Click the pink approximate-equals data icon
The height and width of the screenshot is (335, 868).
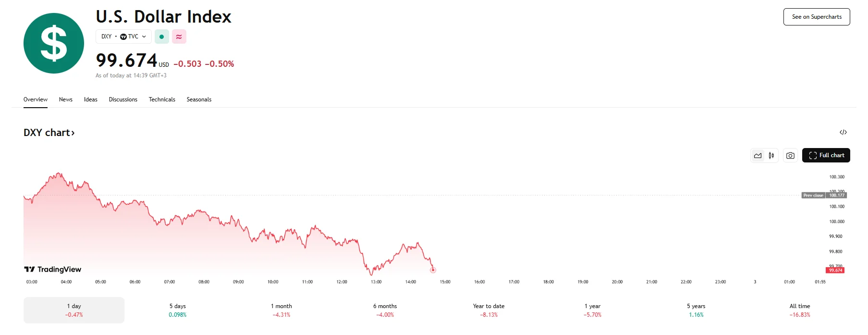coord(179,37)
